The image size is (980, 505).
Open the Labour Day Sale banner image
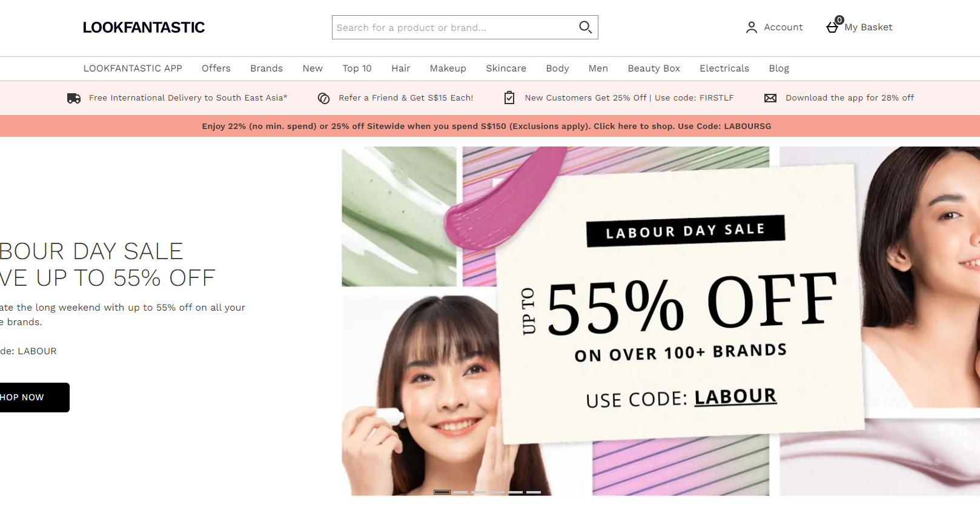pyautogui.click(x=661, y=321)
